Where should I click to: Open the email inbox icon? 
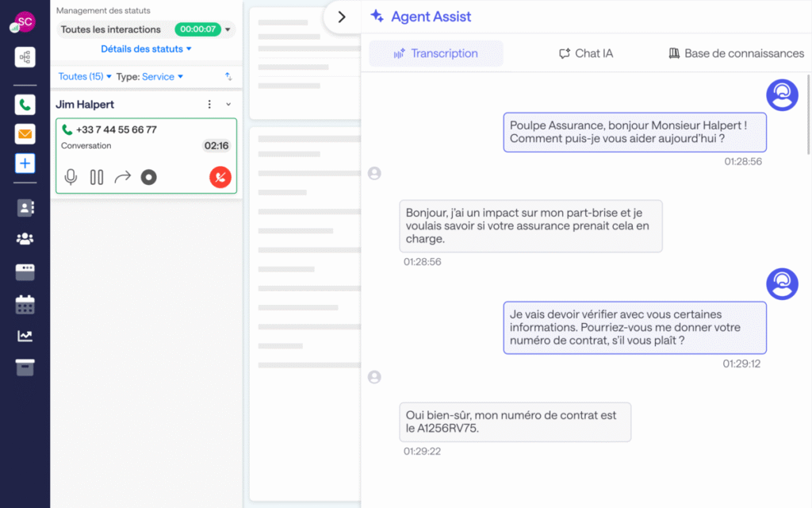pyautogui.click(x=25, y=134)
